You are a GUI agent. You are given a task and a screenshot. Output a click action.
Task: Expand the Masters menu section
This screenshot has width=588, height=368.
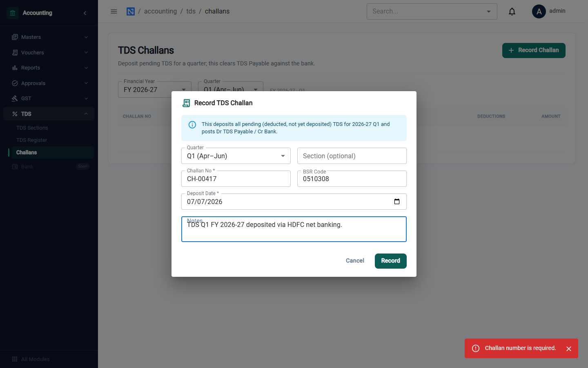[x=49, y=37]
